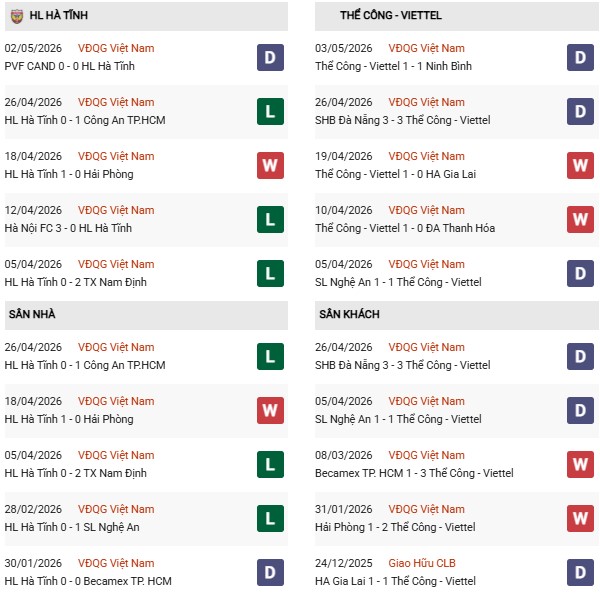
Task: Open match Thể Công - Viettel 1-0 ĐA Thanh Hóa
Action: point(405,228)
